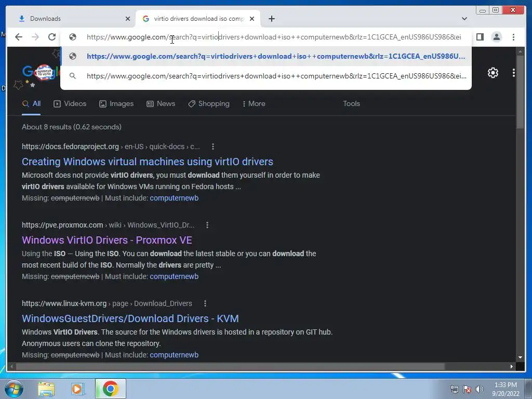
Task: Click the About 8 results text
Action: tap(72, 127)
